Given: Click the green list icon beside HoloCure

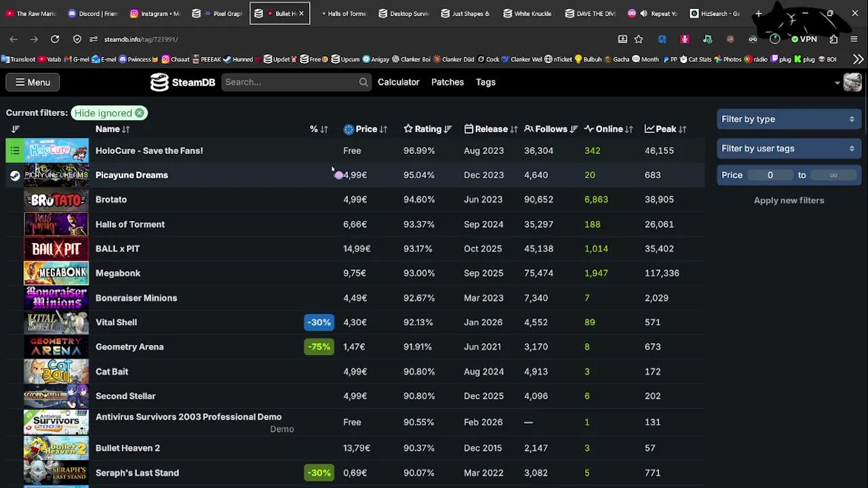Looking at the screenshot, I should click(x=15, y=150).
